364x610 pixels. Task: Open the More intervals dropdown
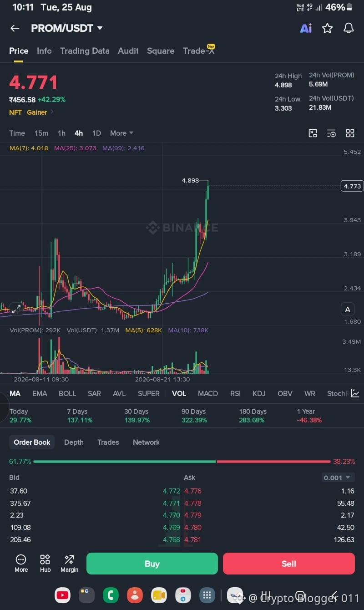click(x=121, y=133)
